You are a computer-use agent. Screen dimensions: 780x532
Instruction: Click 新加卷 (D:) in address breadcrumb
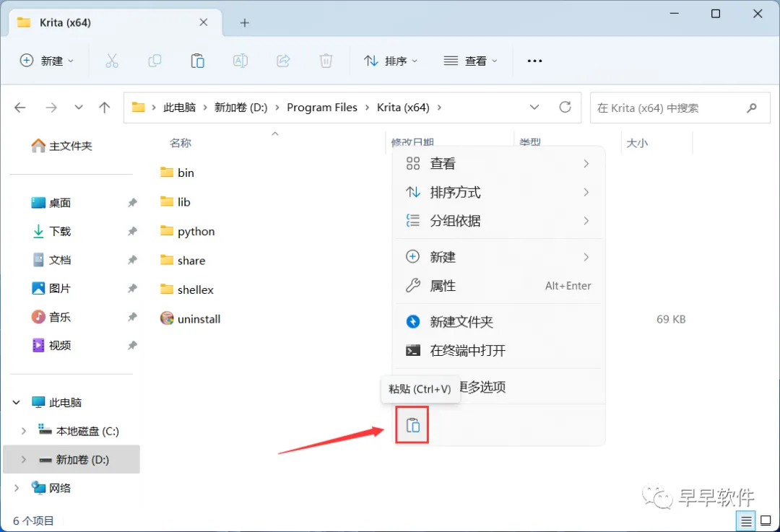click(x=240, y=108)
